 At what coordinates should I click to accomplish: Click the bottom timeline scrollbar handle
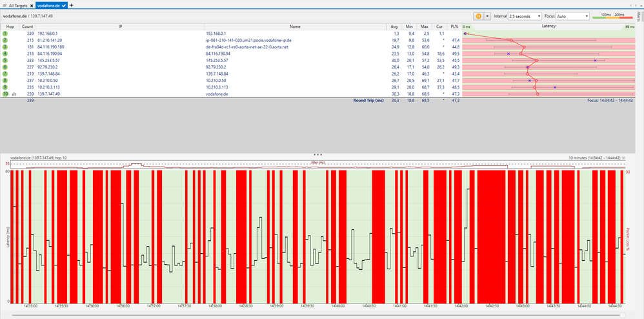pyautogui.click(x=622, y=314)
